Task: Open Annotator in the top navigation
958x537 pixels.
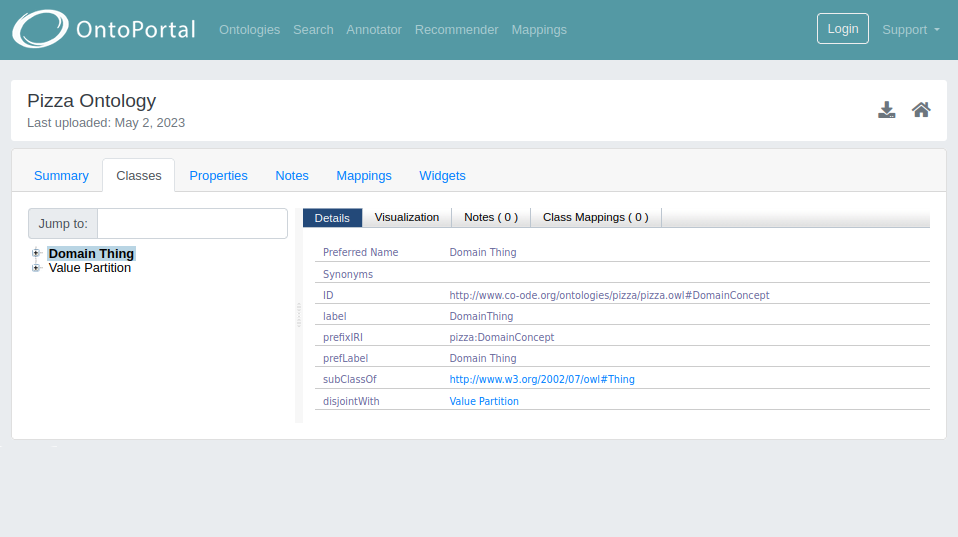Action: (x=374, y=29)
